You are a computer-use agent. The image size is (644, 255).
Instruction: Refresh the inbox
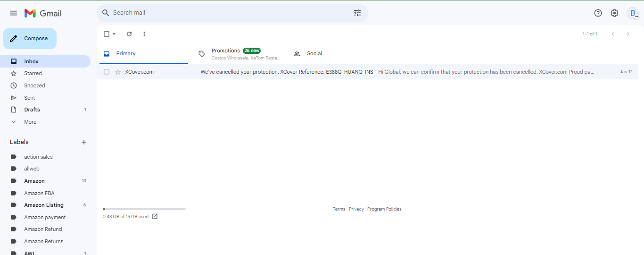[129, 34]
